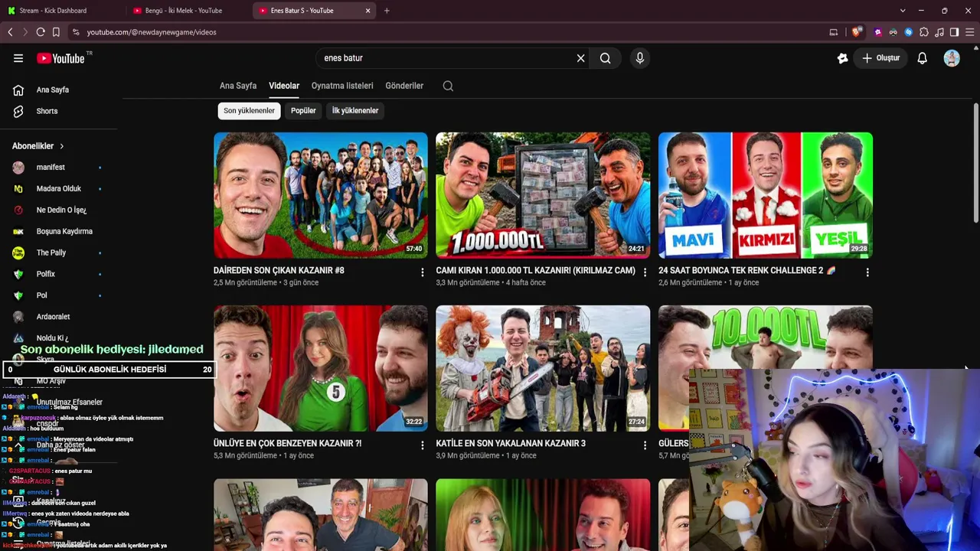Image resolution: width=980 pixels, height=551 pixels.
Task: Run search with the magnifier button
Action: click(605, 58)
